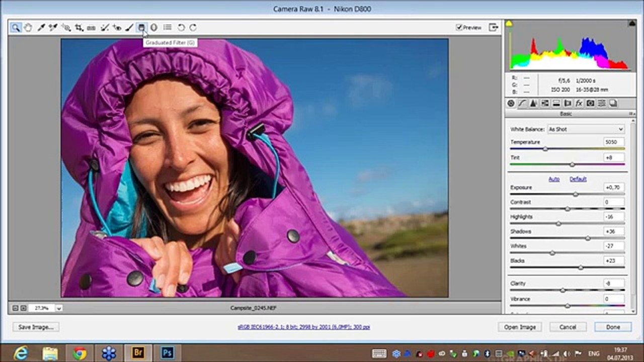The width and height of the screenshot is (644, 362).
Task: Open the Effects (fx) tab
Action: pyautogui.click(x=579, y=103)
